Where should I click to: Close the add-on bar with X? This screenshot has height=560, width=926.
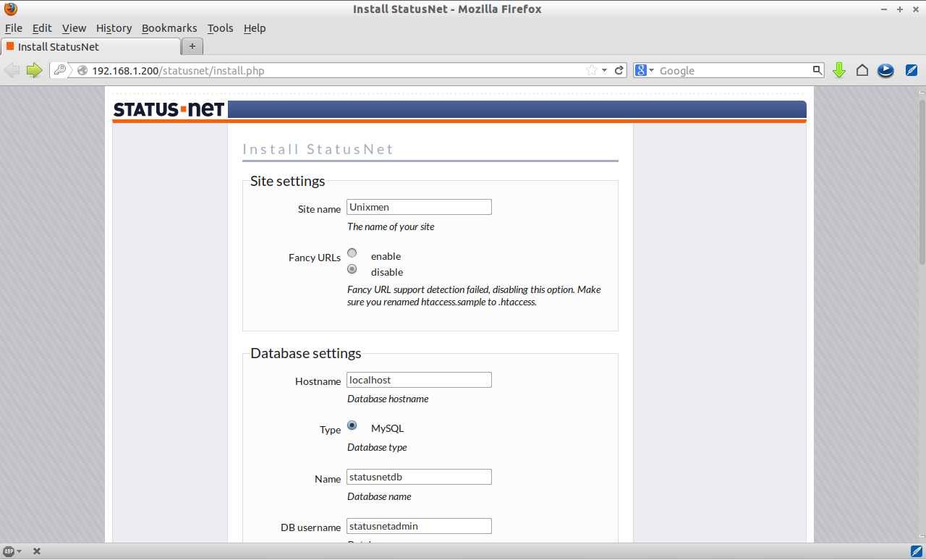[x=37, y=551]
